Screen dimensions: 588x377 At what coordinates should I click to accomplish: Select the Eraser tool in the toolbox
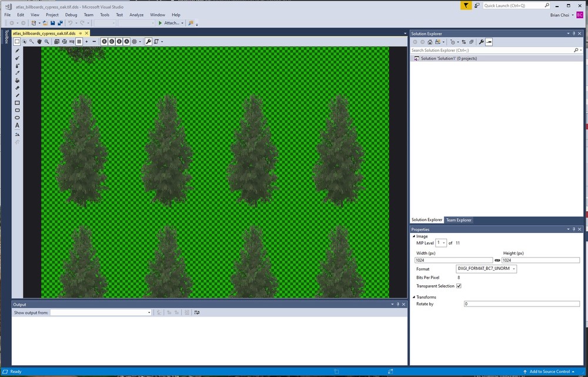tap(17, 88)
